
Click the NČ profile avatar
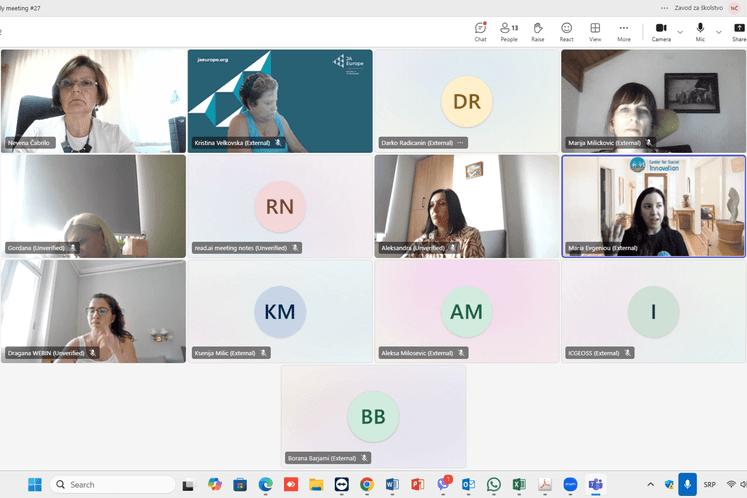point(734,7)
